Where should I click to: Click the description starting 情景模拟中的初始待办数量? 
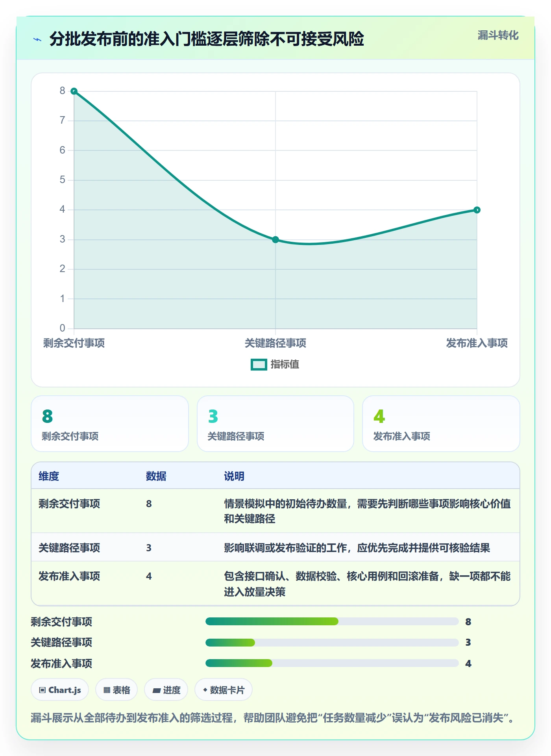tap(368, 511)
